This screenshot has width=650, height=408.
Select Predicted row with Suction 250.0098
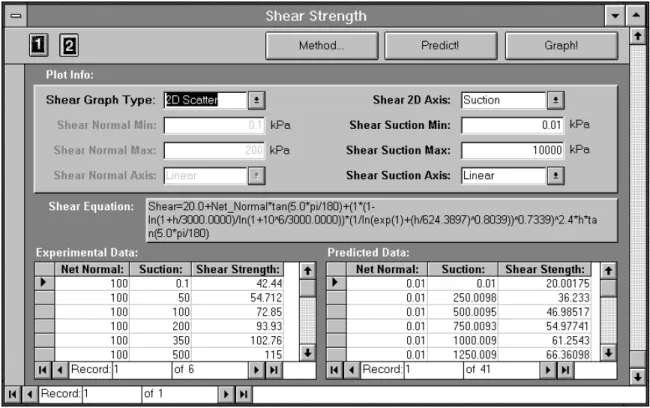[x=336, y=298]
